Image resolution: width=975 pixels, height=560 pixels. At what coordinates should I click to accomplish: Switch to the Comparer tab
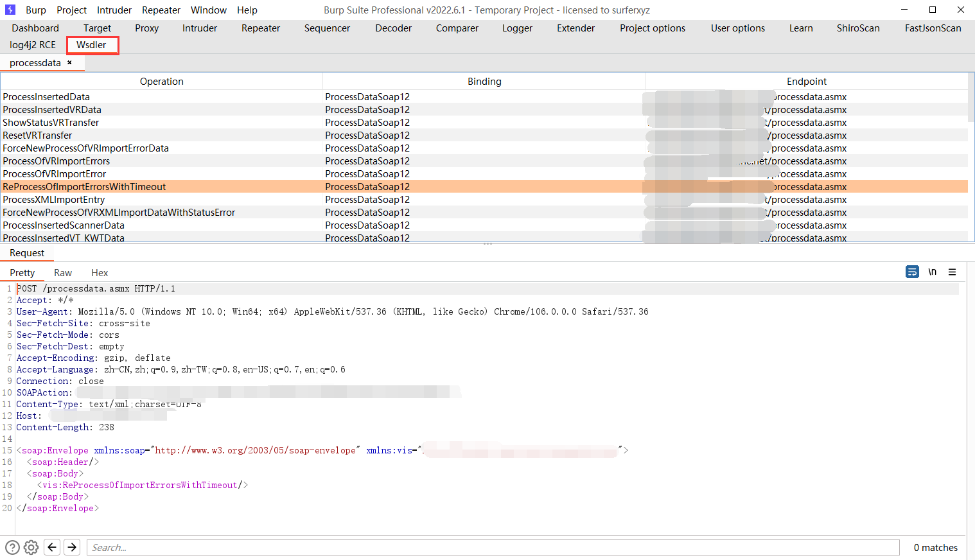[x=457, y=28]
